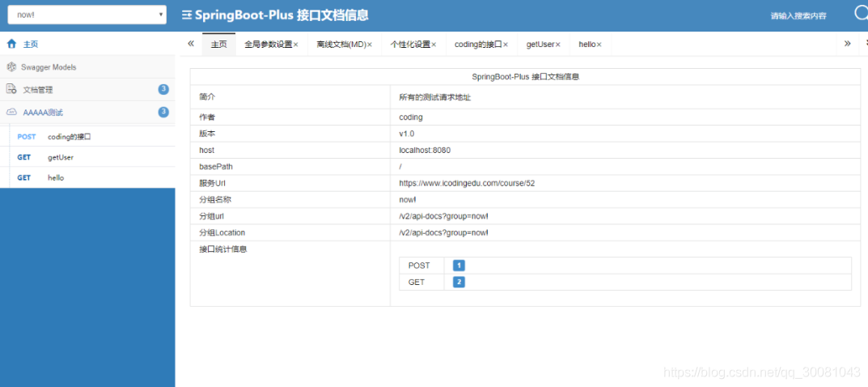Viewport: 868px width, 387px height.
Task: Click the search magnifier icon
Action: pos(862,13)
